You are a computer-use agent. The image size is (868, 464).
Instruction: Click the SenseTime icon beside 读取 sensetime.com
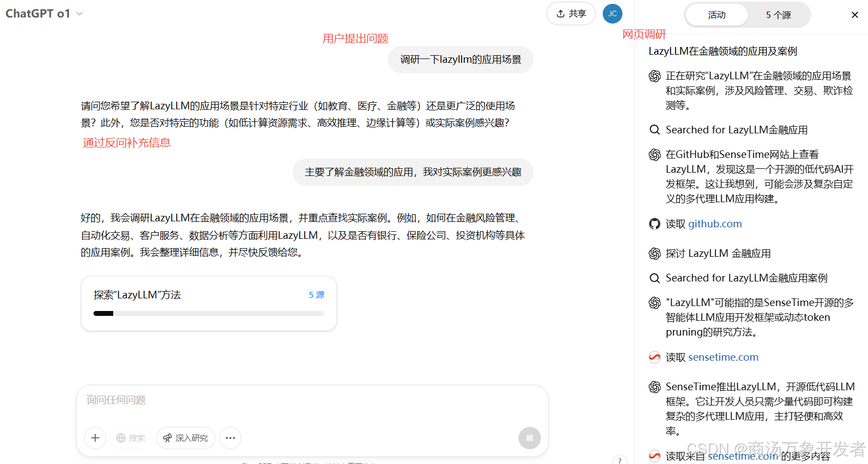point(655,357)
